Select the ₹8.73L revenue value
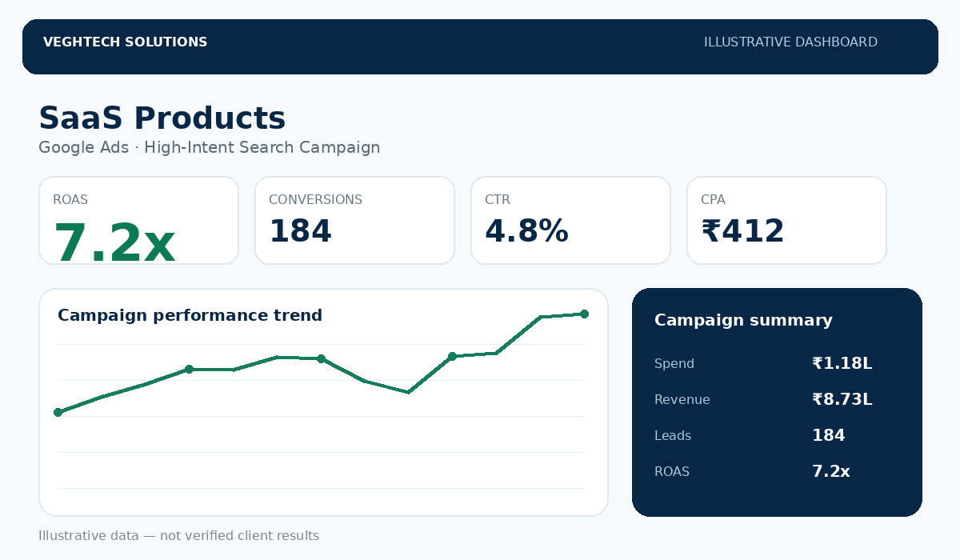Image resolution: width=960 pixels, height=560 pixels. pyautogui.click(x=842, y=400)
